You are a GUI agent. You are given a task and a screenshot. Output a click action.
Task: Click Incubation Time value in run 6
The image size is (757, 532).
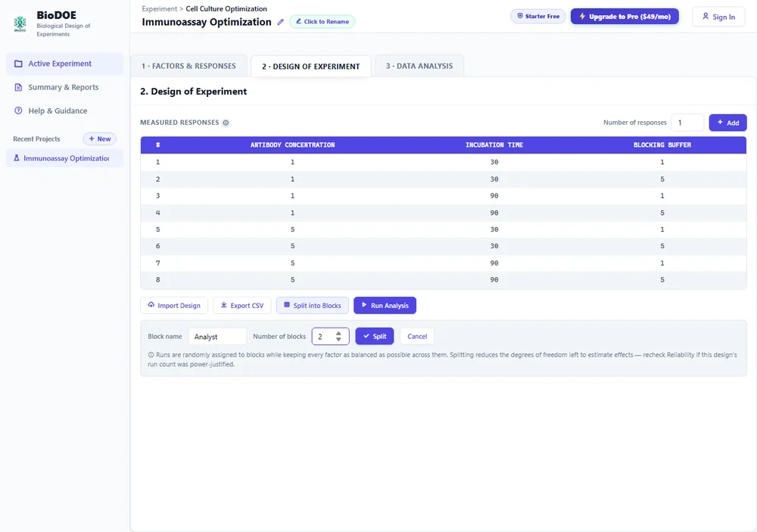[494, 246]
